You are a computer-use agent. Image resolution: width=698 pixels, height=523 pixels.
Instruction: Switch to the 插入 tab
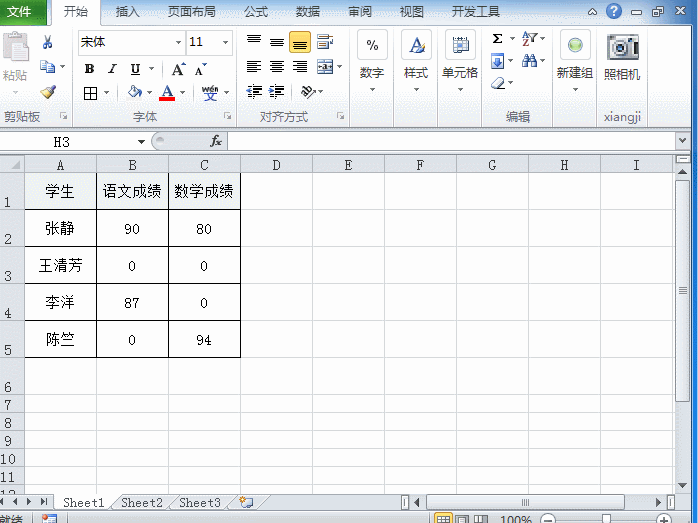click(128, 12)
